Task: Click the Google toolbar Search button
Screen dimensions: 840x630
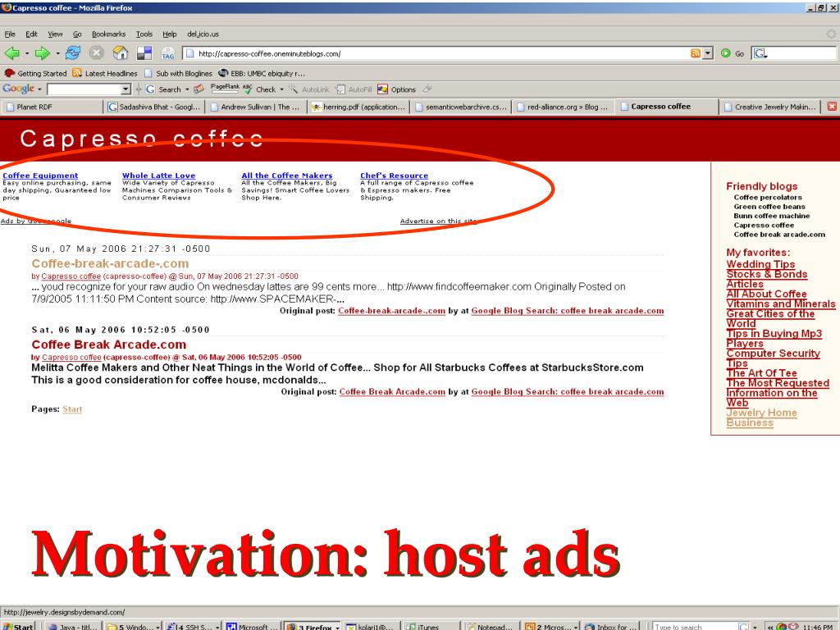Action: point(163,89)
